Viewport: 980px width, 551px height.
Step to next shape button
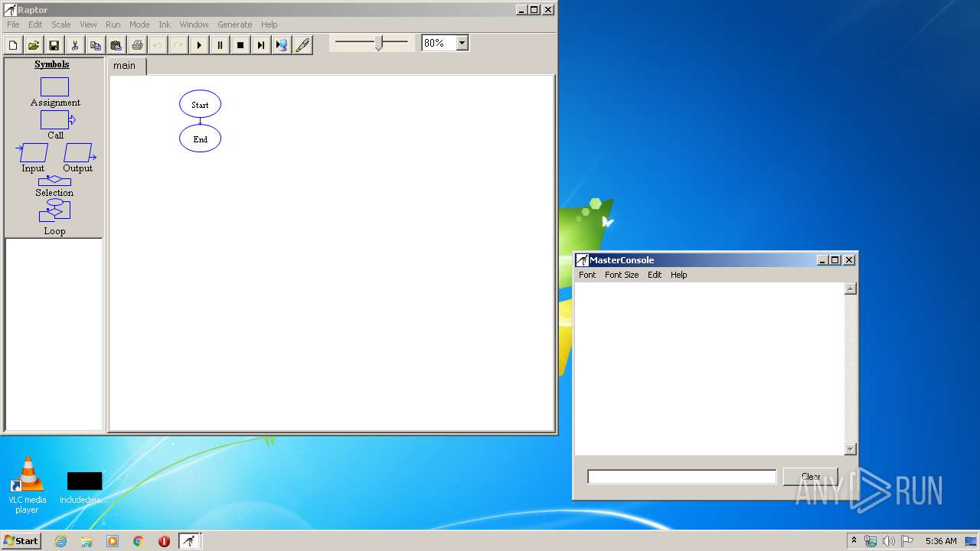(x=261, y=45)
